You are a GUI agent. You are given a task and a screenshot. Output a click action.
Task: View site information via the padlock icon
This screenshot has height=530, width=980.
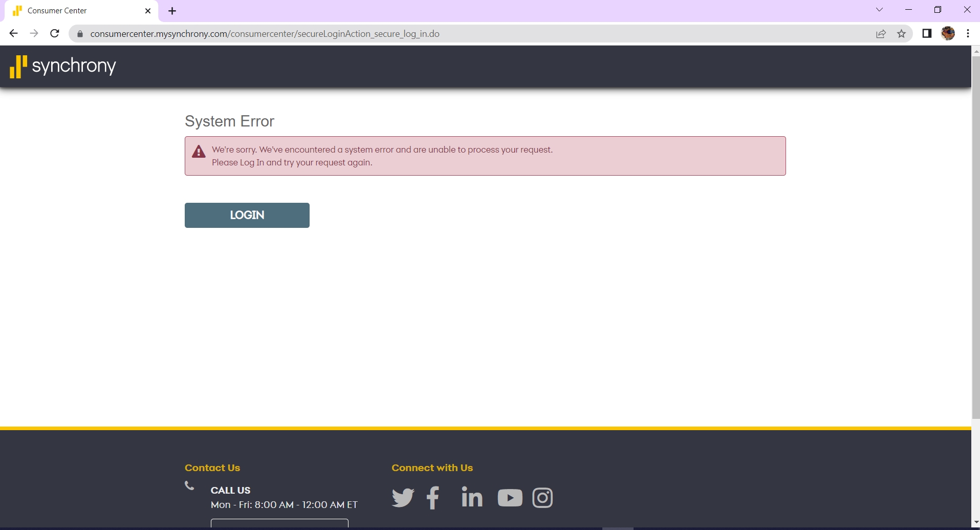point(79,33)
